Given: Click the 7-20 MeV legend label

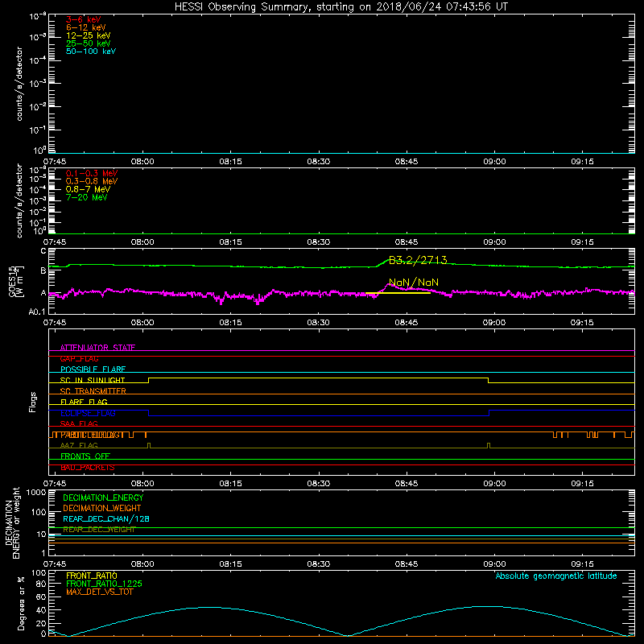Looking at the screenshot, I should [86, 197].
